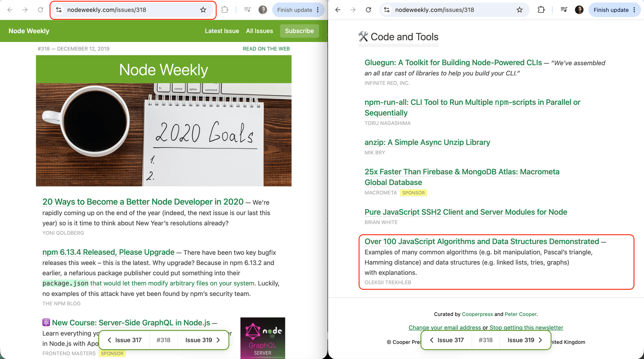644x359 pixels.
Task: Open the Chrome three-dot menu in the left window
Action: tap(318, 10)
